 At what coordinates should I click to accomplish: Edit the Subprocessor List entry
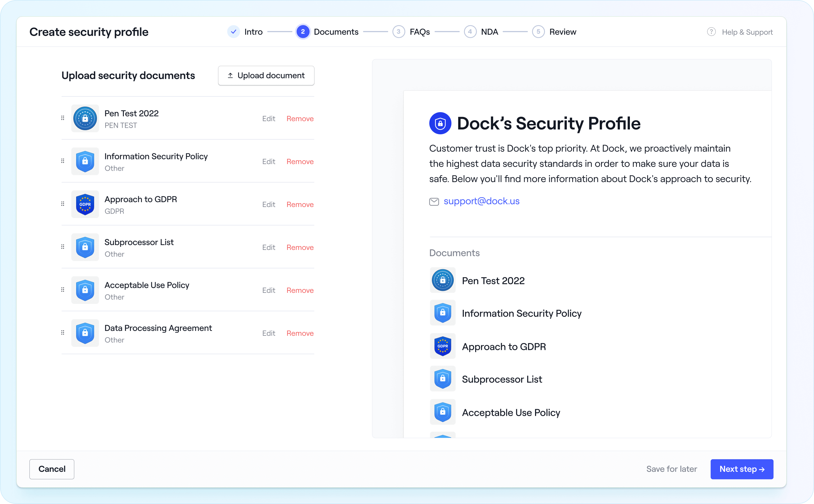(x=269, y=247)
